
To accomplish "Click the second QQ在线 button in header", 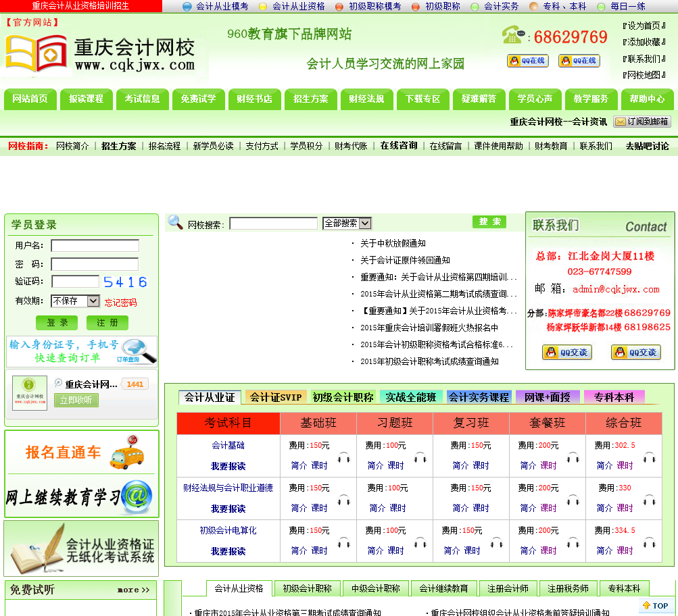I will (x=579, y=61).
